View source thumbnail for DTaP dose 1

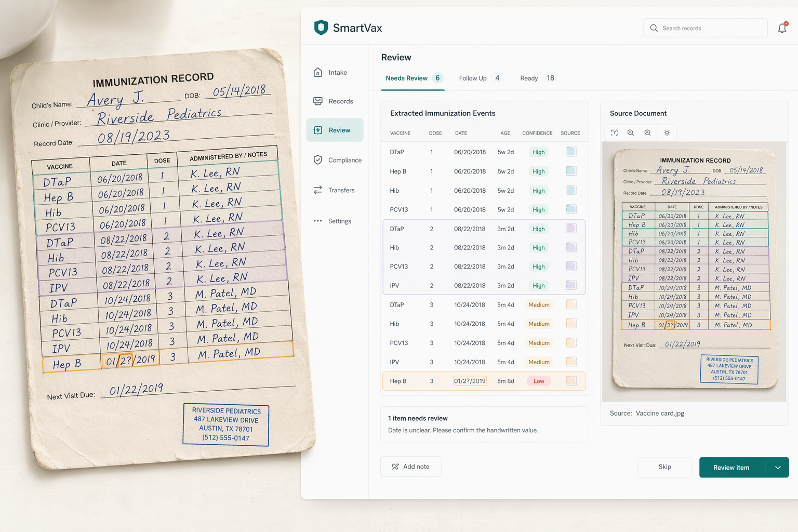(570, 152)
